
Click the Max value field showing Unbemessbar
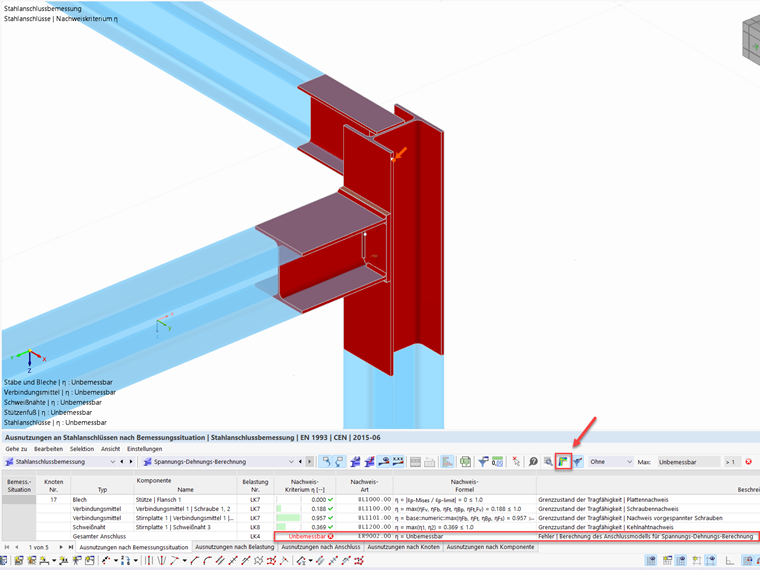(688, 462)
